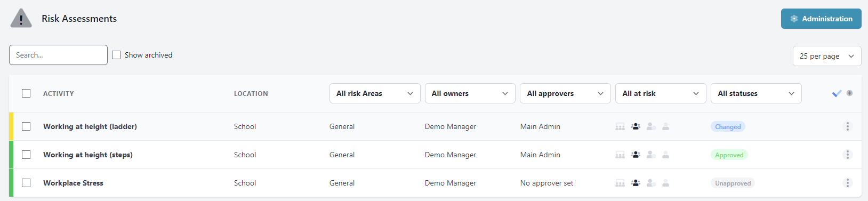Tick the Show archived checkbox
Screen dimensions: 868x201
click(x=116, y=55)
